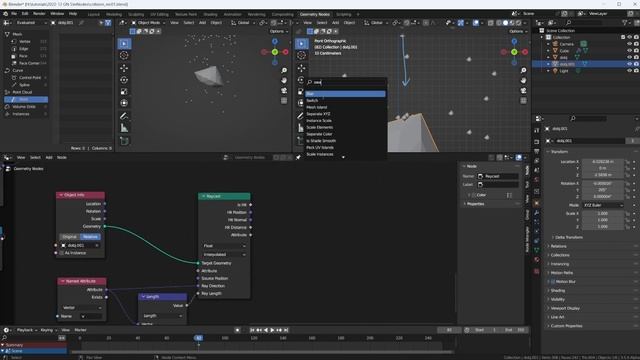Open the Keying popover in the timeline
This screenshot has height=360, width=640.
tap(48, 330)
